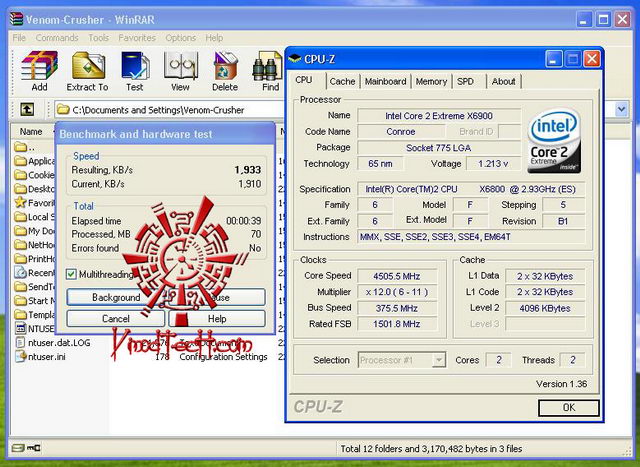The image size is (640, 467).
Task: Select the PrintHood folder
Action: 35,258
